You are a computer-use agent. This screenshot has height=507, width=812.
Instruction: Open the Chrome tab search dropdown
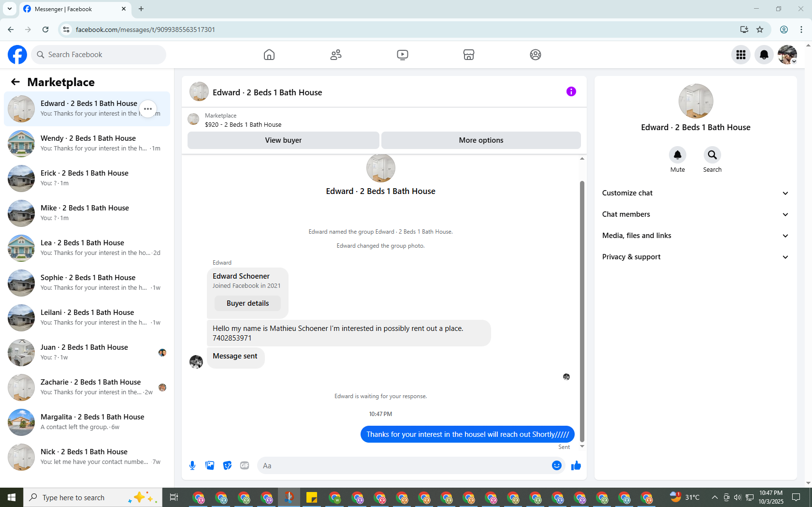pyautogui.click(x=10, y=9)
